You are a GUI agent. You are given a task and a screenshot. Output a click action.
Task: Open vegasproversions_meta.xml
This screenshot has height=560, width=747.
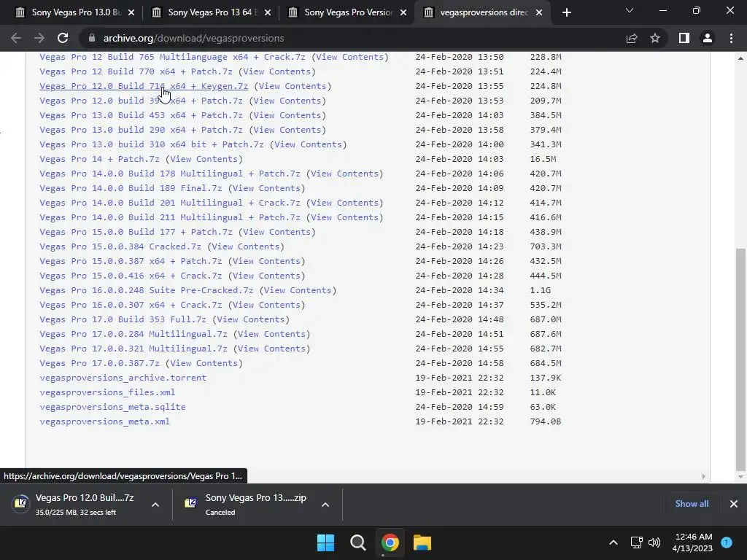pos(104,421)
